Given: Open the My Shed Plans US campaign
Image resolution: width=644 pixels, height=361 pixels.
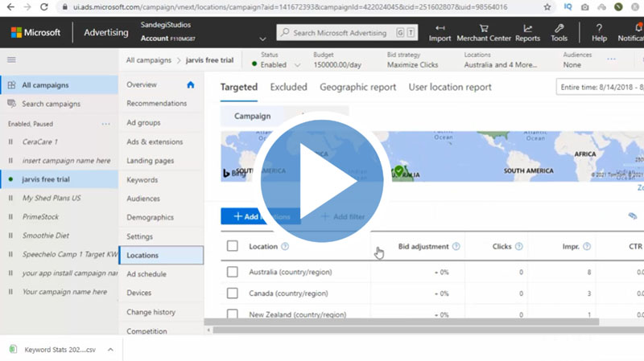Looking at the screenshot, I should [x=52, y=198].
